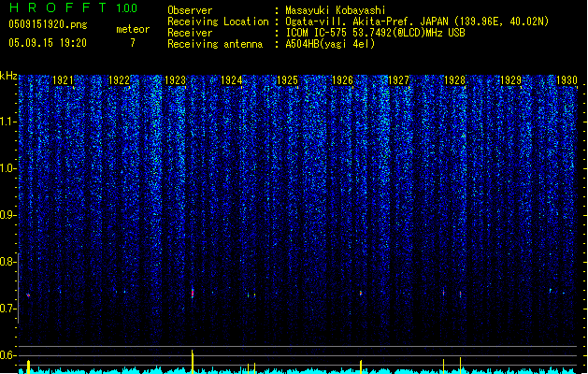
Task: Click the A504HB(yagi 4el) antenna value text
Action: (330, 44)
